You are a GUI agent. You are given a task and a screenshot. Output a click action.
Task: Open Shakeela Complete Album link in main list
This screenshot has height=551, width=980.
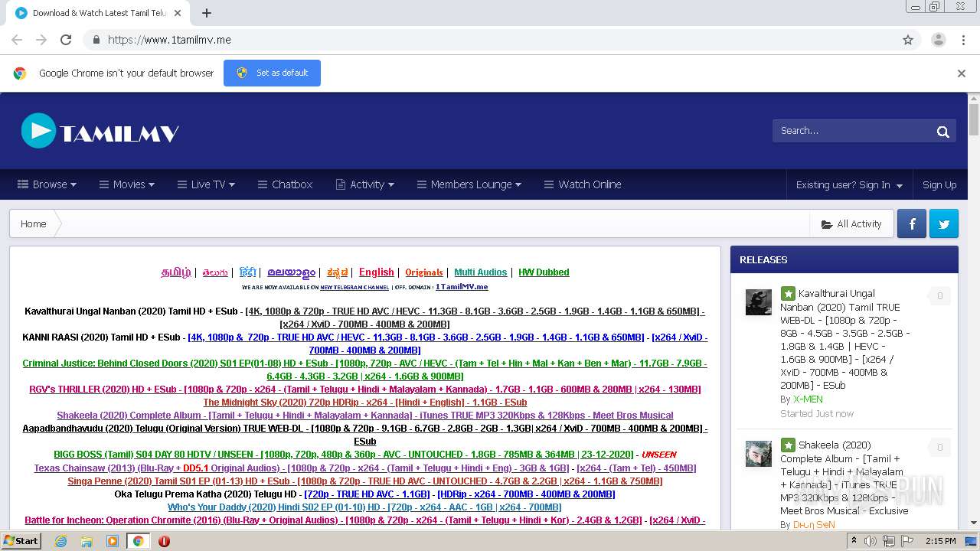(365, 416)
